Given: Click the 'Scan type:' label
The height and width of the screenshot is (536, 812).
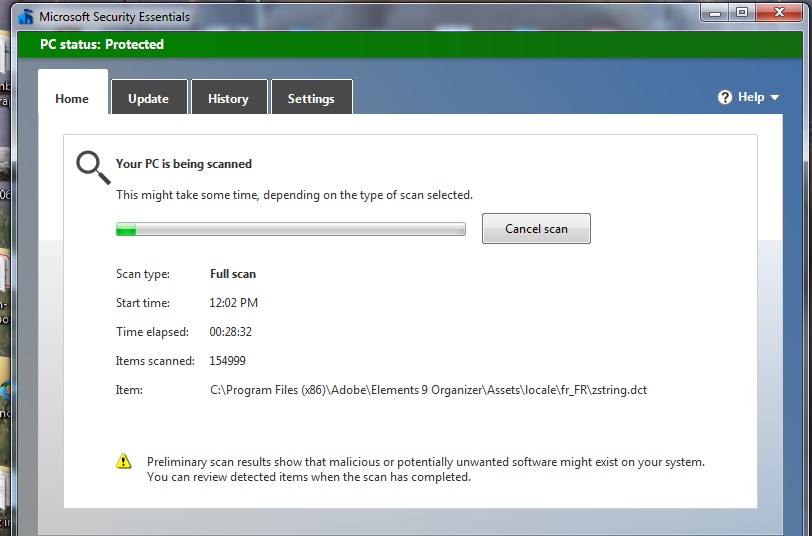Looking at the screenshot, I should coord(143,274).
